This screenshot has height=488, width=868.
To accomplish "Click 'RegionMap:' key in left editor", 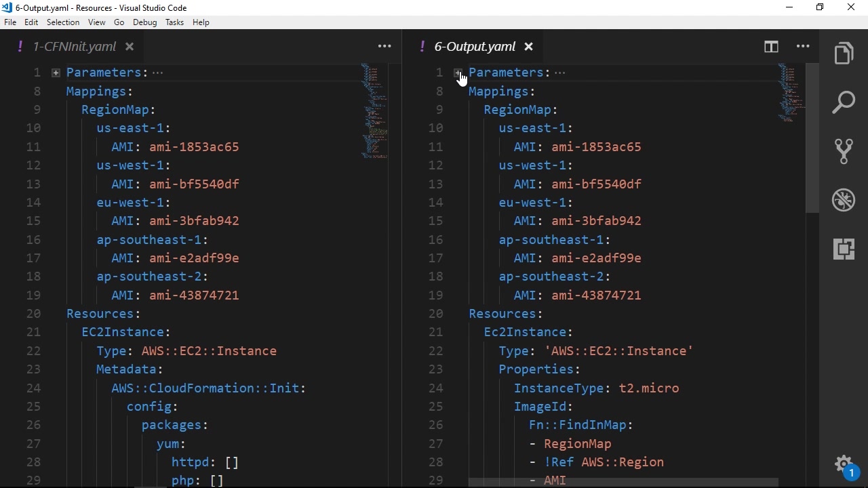I will click(119, 110).
